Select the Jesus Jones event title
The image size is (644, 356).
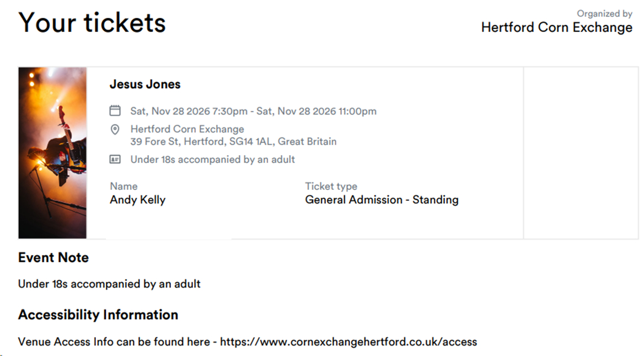click(145, 84)
